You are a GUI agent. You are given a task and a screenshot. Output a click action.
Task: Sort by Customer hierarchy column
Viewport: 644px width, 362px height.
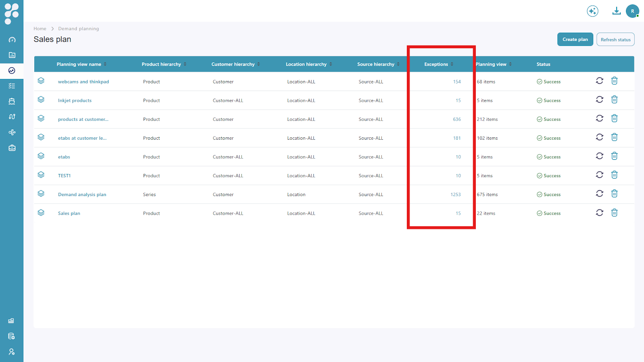[x=258, y=64]
